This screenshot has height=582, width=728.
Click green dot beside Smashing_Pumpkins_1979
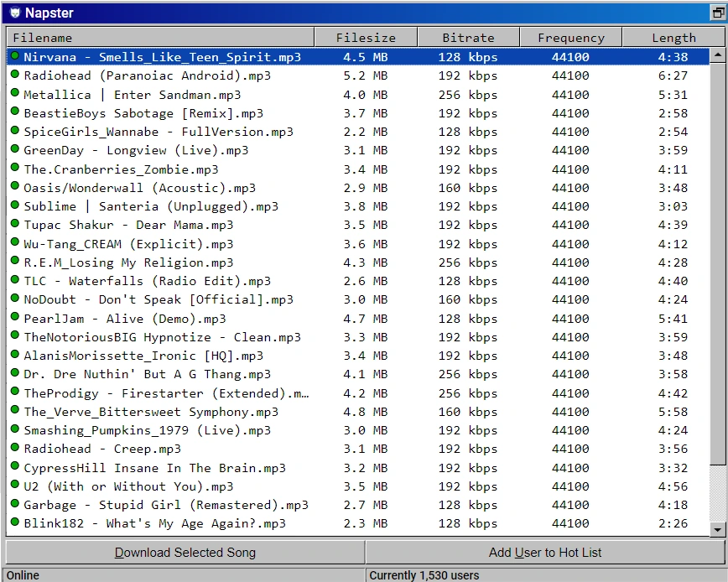[x=15, y=429]
